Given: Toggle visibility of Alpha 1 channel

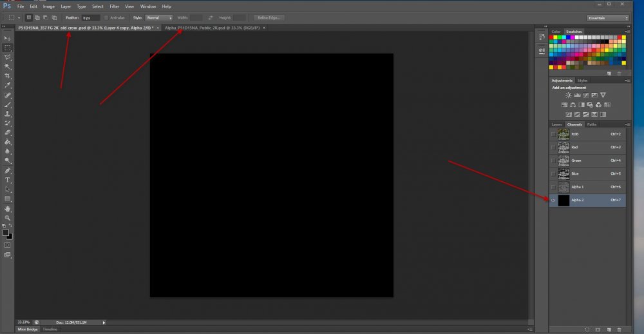Looking at the screenshot, I should tap(553, 187).
